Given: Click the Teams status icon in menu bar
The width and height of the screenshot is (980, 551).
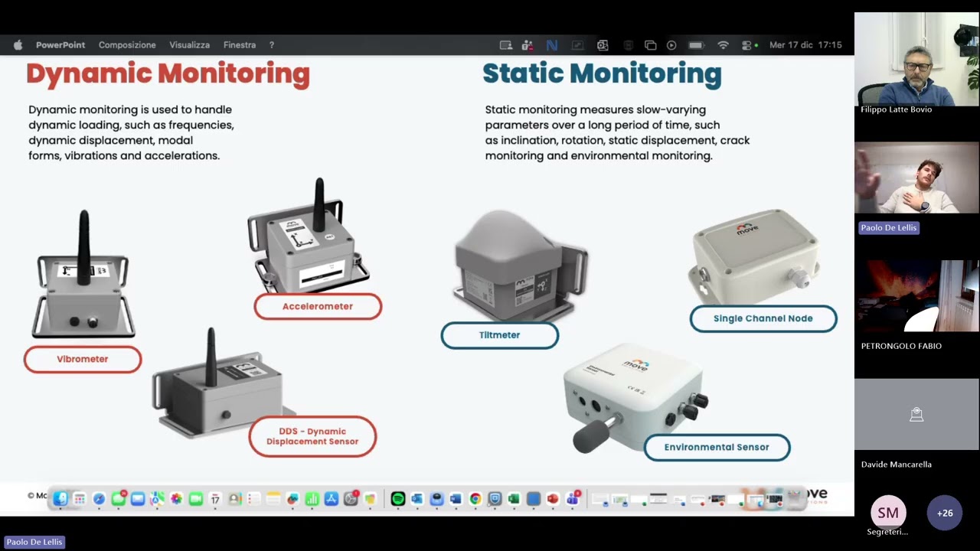Looking at the screenshot, I should (528, 45).
